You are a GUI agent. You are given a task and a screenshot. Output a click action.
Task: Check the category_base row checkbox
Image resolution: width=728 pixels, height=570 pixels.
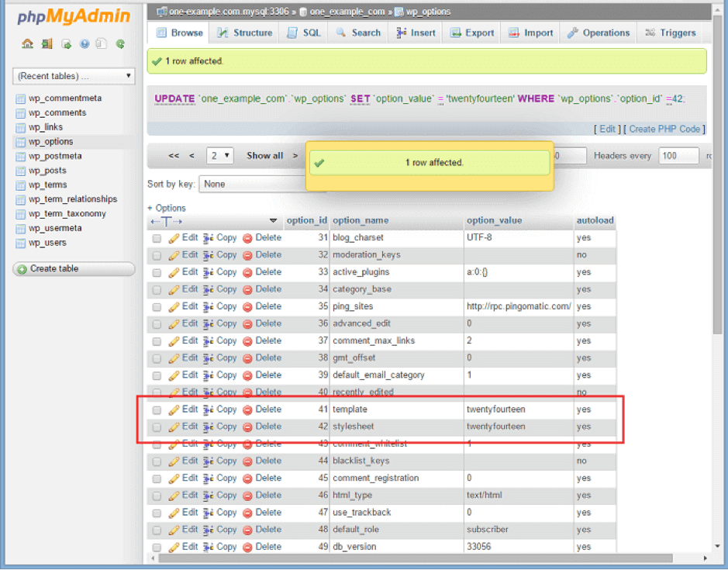point(157,290)
